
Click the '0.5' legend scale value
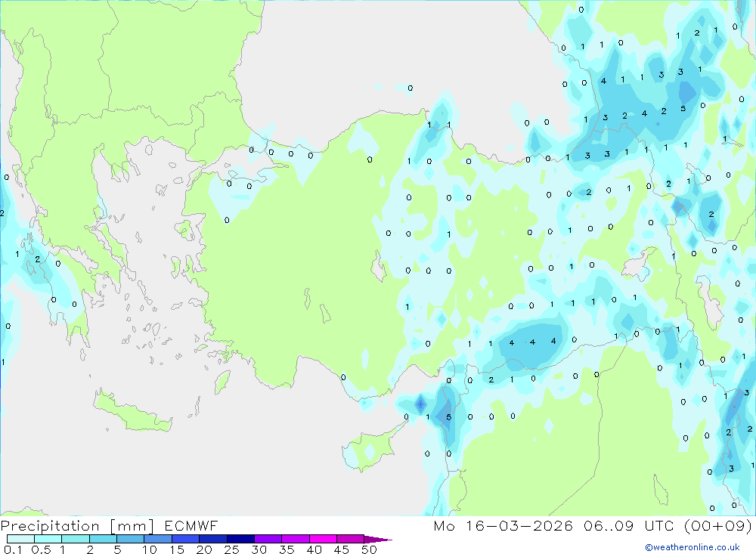click(x=41, y=549)
